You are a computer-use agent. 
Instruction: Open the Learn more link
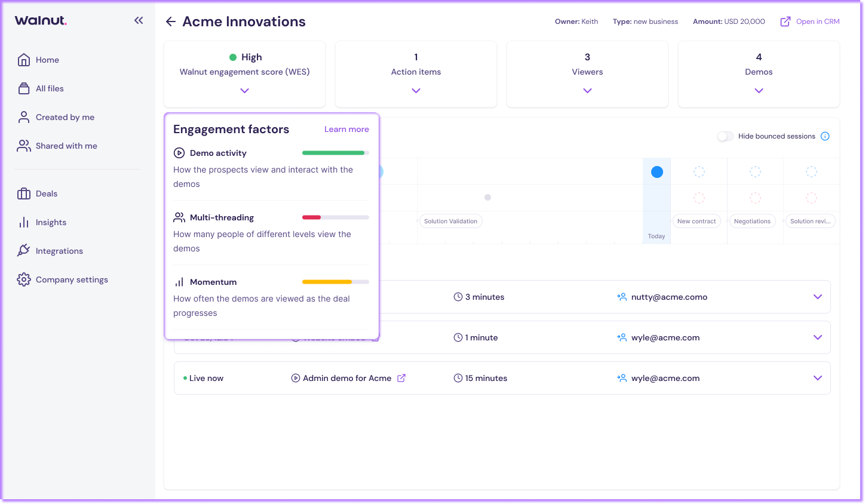click(346, 129)
